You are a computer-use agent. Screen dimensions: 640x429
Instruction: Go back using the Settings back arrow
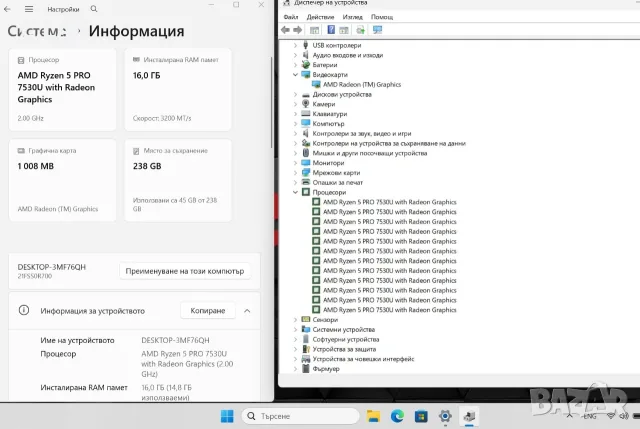[7, 9]
